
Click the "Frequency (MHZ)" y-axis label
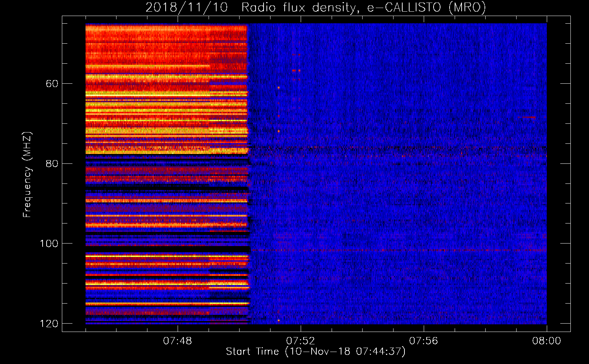click(27, 175)
